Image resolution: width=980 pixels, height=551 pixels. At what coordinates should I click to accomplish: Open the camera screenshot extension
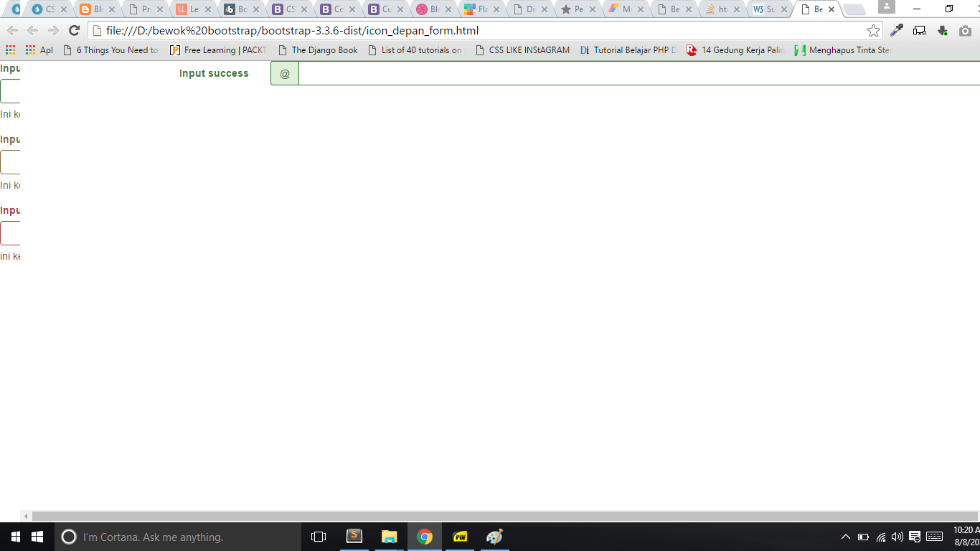pos(966,31)
